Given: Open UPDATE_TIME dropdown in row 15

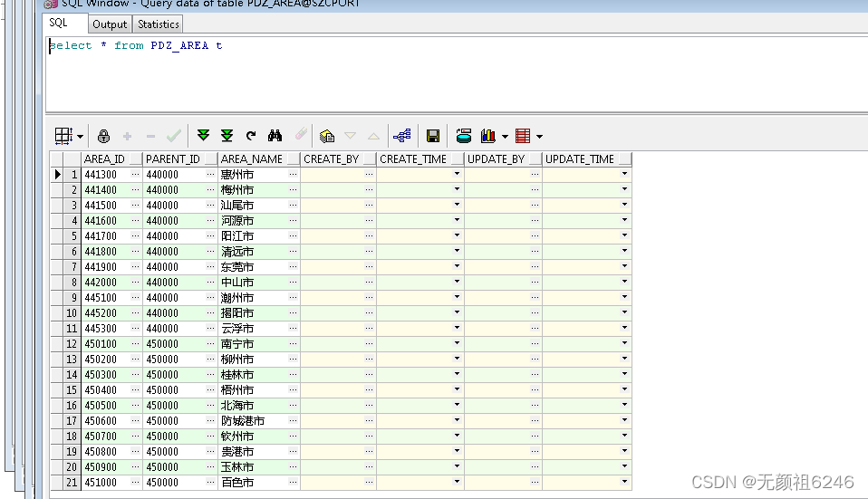Looking at the screenshot, I should (x=624, y=389).
